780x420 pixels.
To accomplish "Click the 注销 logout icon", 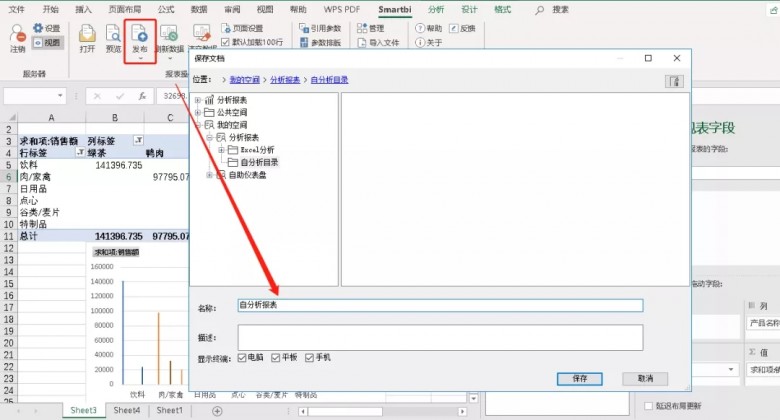I will pos(17,34).
